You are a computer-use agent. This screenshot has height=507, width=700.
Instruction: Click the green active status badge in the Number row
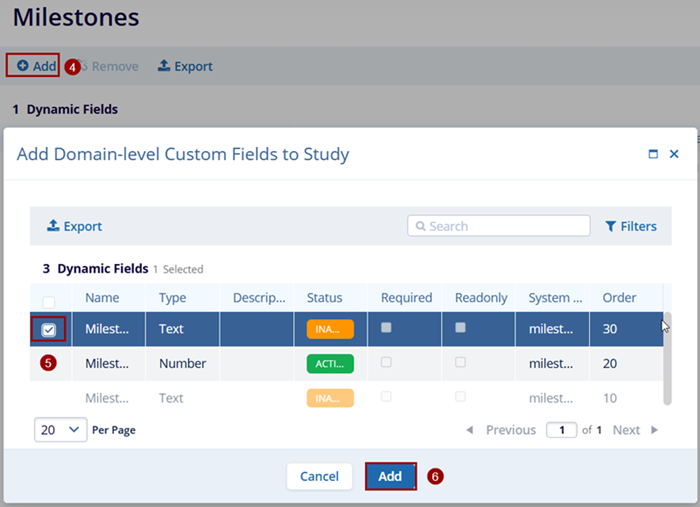coord(330,364)
